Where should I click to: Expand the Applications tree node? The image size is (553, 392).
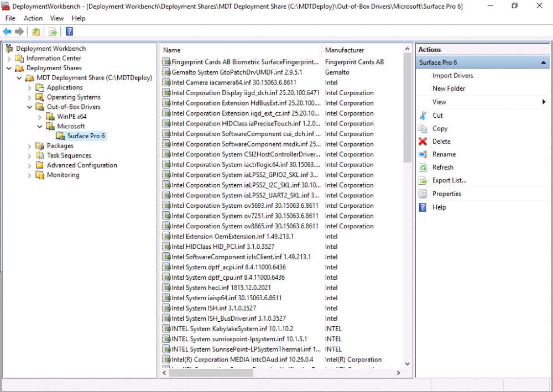click(30, 88)
